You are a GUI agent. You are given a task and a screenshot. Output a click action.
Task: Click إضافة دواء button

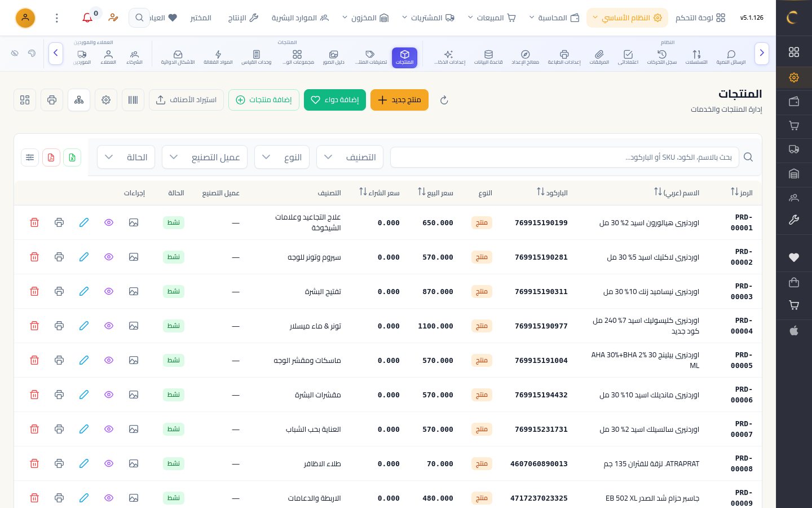click(335, 100)
